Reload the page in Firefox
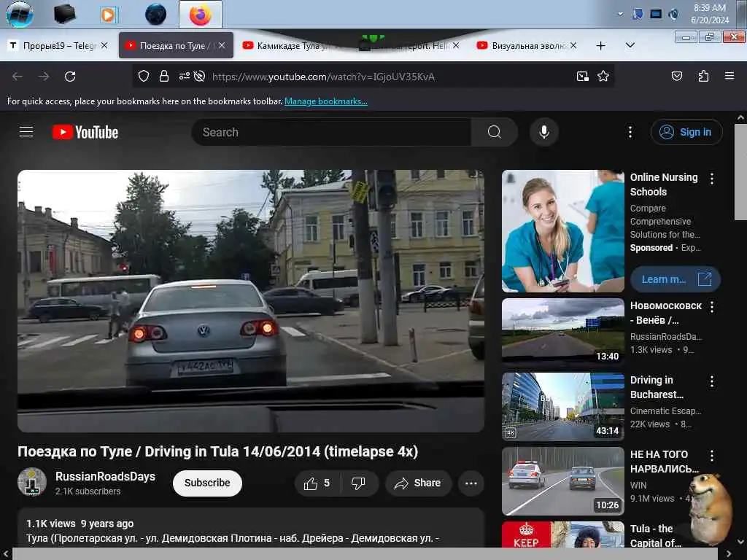The height and width of the screenshot is (560, 747). pyautogui.click(x=70, y=76)
